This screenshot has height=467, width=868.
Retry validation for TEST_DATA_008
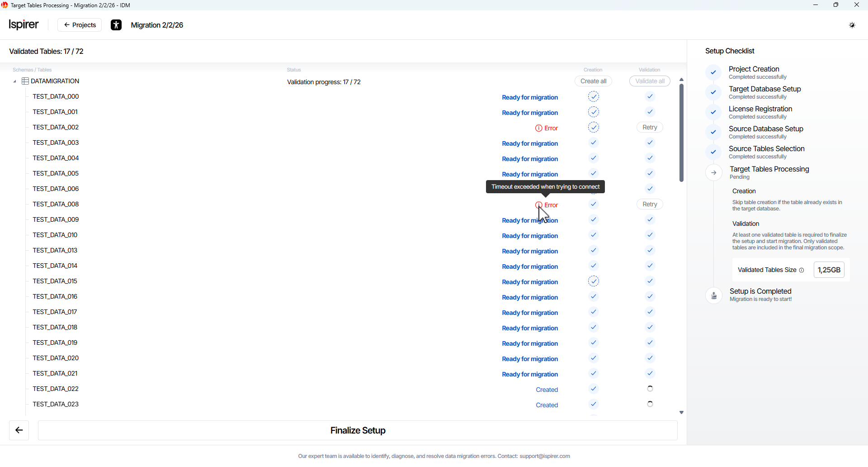(x=650, y=205)
